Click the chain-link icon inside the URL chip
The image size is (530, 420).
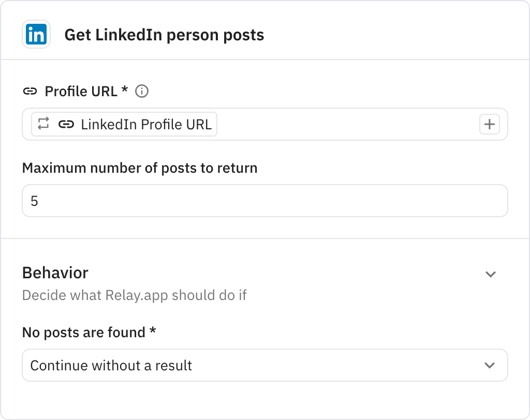tap(66, 125)
